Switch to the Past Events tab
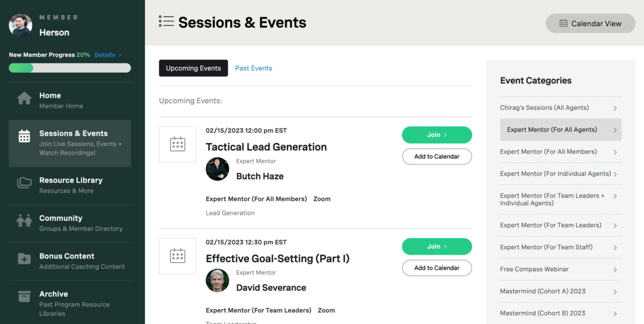 [x=253, y=68]
